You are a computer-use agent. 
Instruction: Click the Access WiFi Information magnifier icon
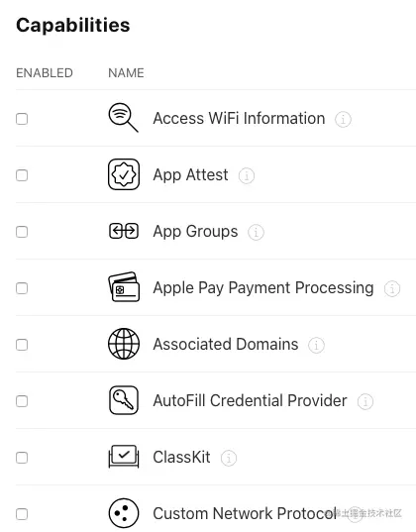click(123, 117)
